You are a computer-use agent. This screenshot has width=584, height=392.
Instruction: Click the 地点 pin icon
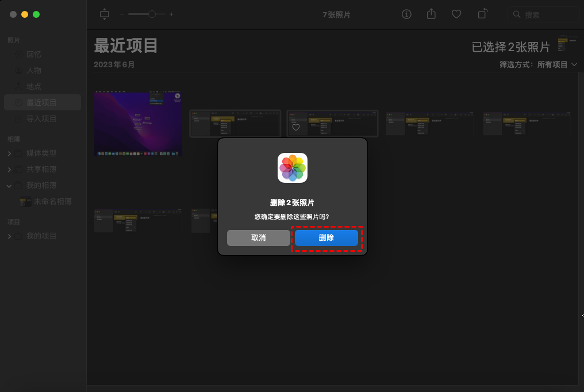point(18,86)
